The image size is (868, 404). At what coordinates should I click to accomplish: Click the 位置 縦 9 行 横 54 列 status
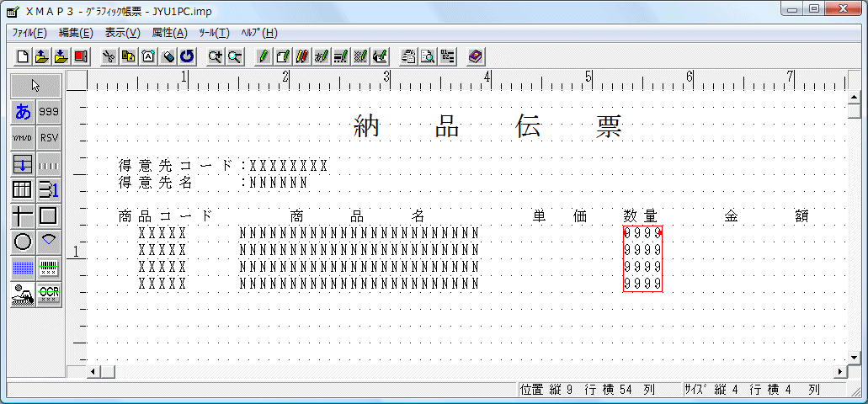599,389
